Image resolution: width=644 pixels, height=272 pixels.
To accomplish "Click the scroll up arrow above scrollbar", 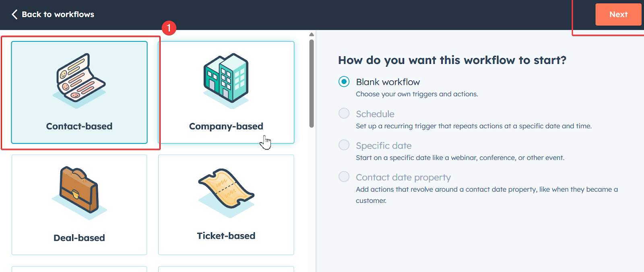I will point(312,35).
